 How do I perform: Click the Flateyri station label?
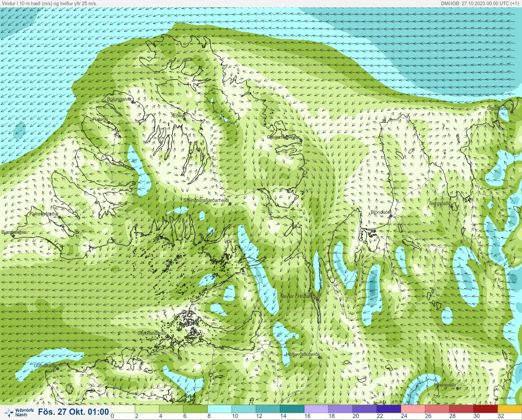pos(100,119)
